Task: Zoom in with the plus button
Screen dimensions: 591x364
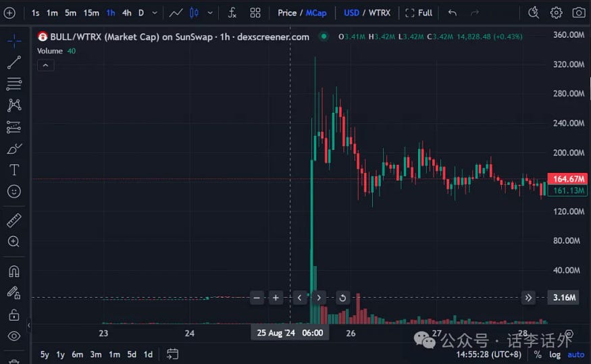Action: click(x=276, y=298)
